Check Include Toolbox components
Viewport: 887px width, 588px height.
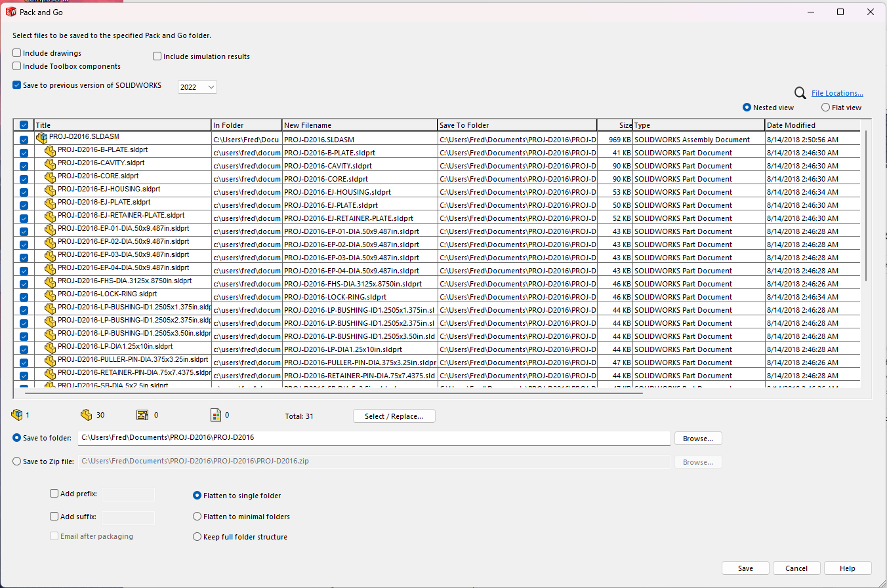click(17, 66)
